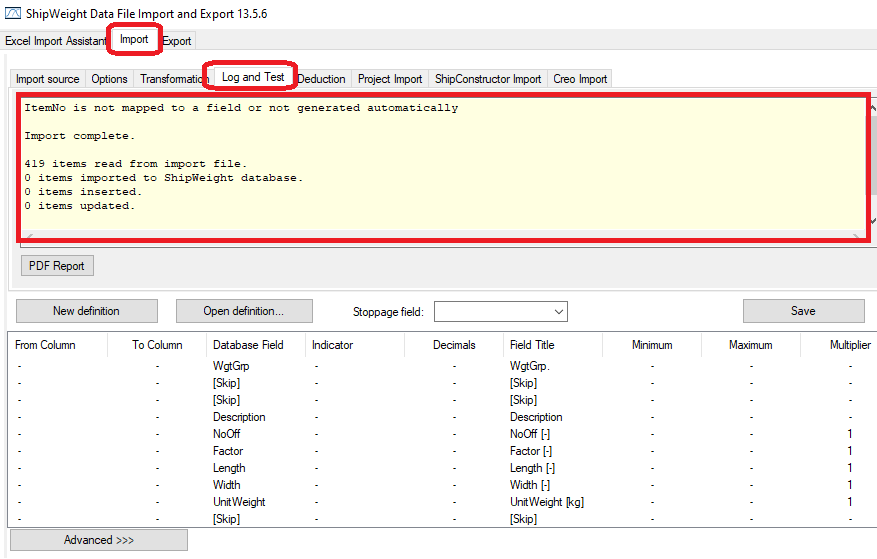Click the To Column header
This screenshot has width=877, height=559.
coord(157,345)
